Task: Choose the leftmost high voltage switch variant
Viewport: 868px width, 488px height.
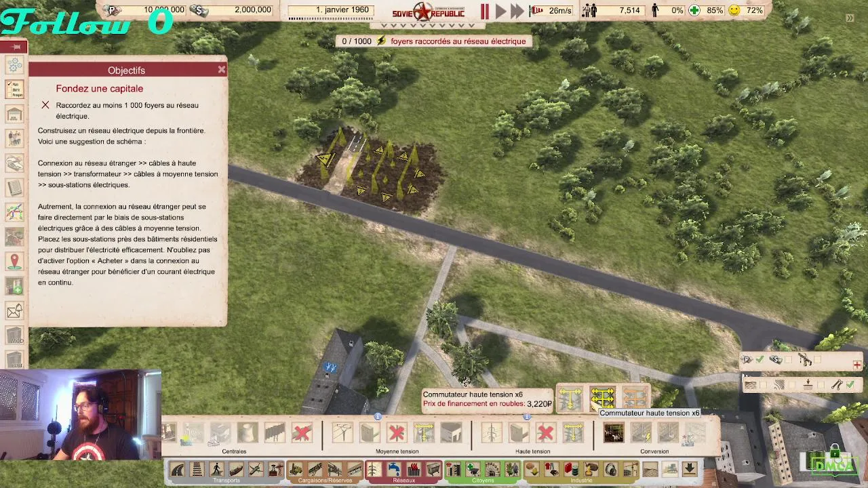Action: pos(570,399)
